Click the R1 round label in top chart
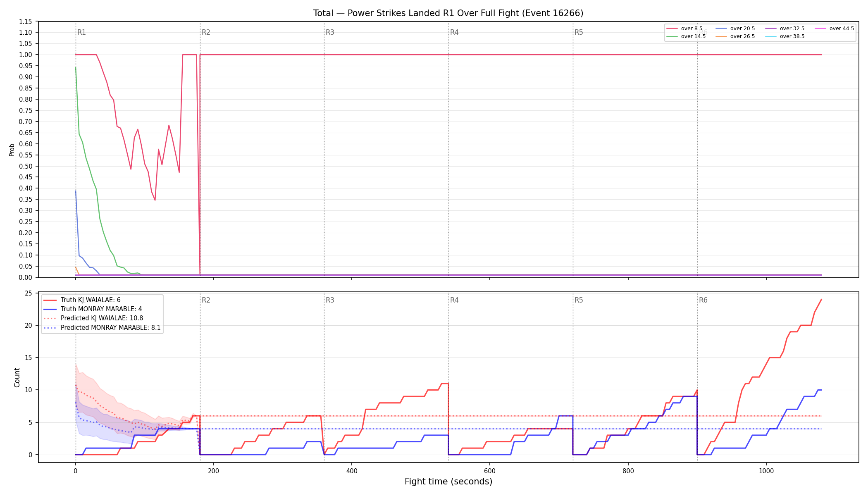868x496 pixels. [81, 32]
